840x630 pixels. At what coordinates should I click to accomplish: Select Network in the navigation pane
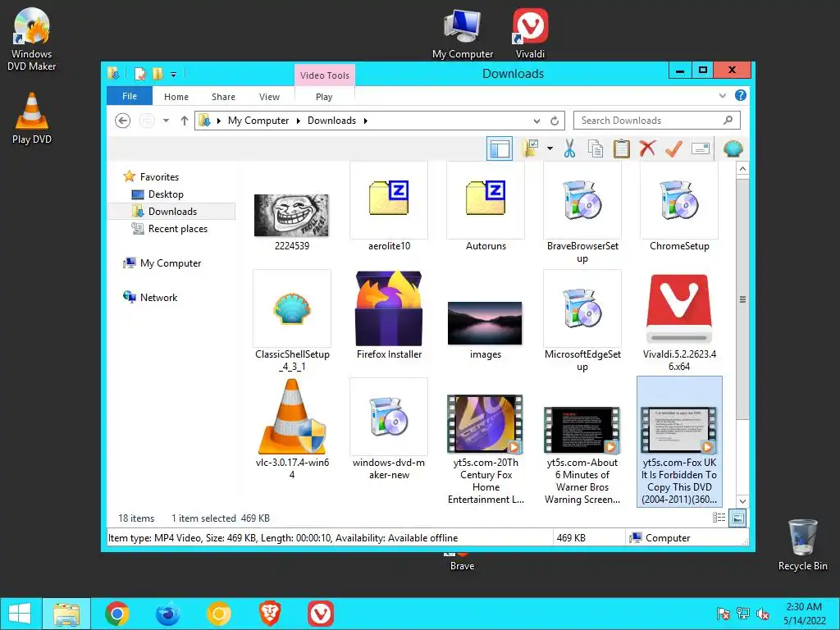tap(158, 297)
